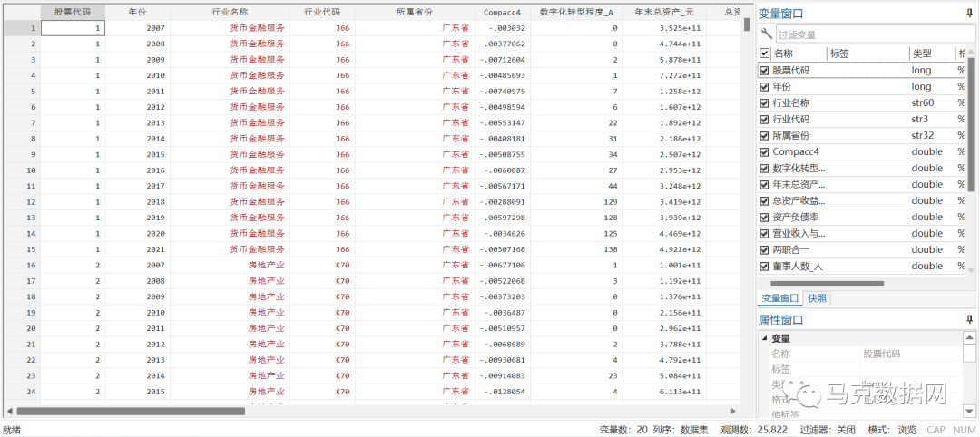
Task: Click 房地产业 cell in row 16
Action: coord(230,266)
